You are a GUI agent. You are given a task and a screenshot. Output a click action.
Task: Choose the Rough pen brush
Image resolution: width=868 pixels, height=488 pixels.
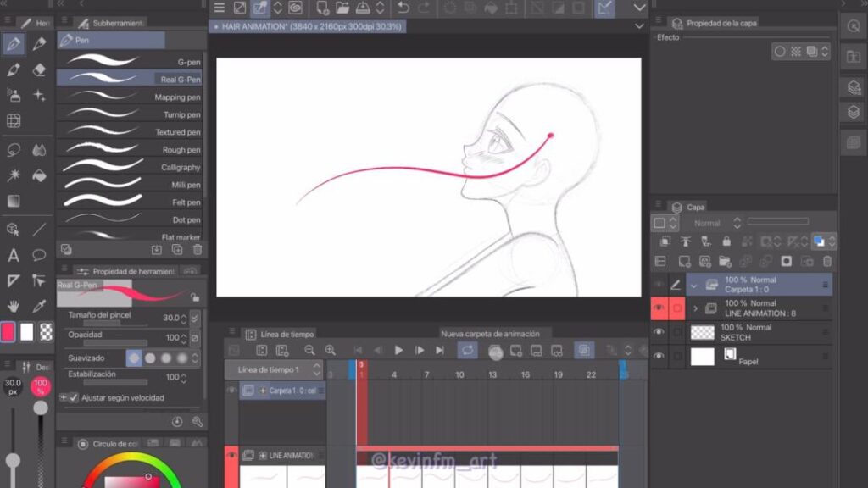130,149
